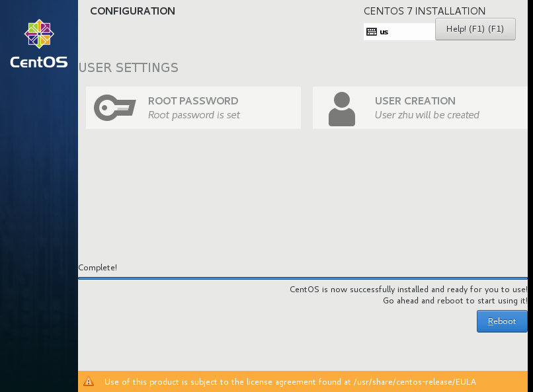Click the 'USER SETTINGS' heading
The height and width of the screenshot is (392, 533).
(128, 67)
